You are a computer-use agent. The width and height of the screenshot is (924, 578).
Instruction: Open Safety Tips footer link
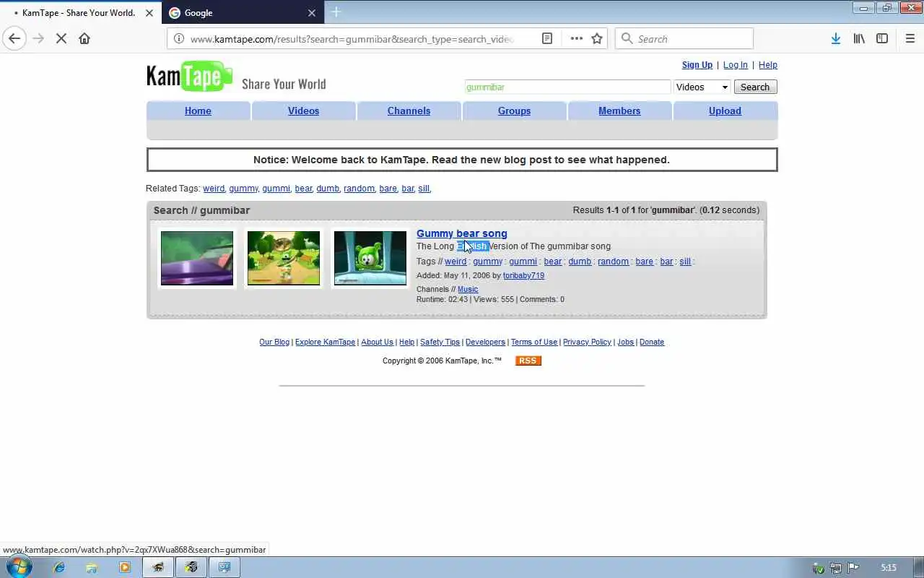coord(440,342)
